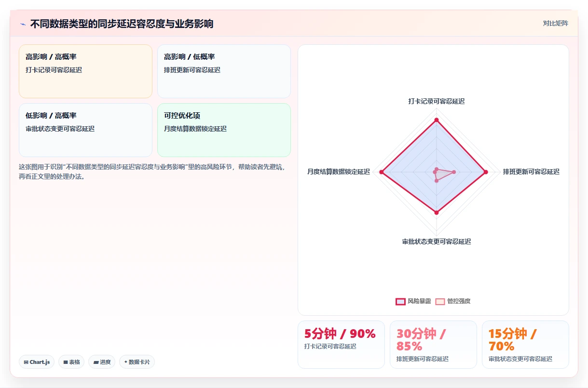The height and width of the screenshot is (388, 588).
Task: Click the 数据卡片 tag chip
Action: pos(137,362)
